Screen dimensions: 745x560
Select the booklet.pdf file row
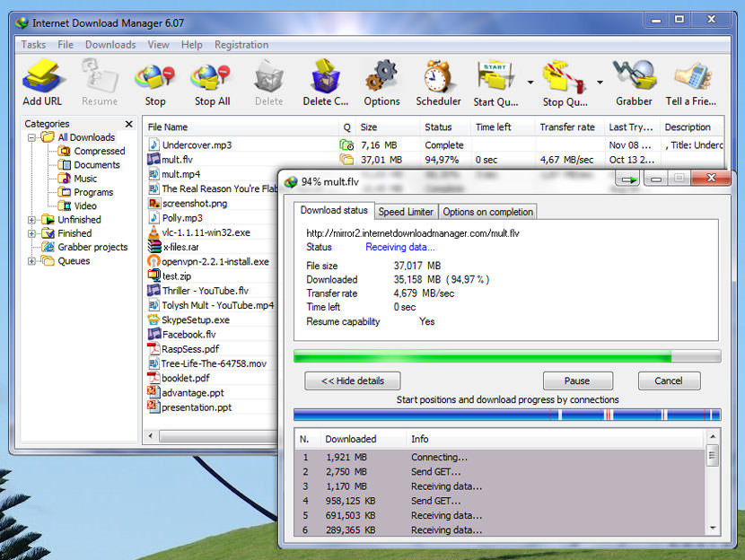click(x=212, y=378)
